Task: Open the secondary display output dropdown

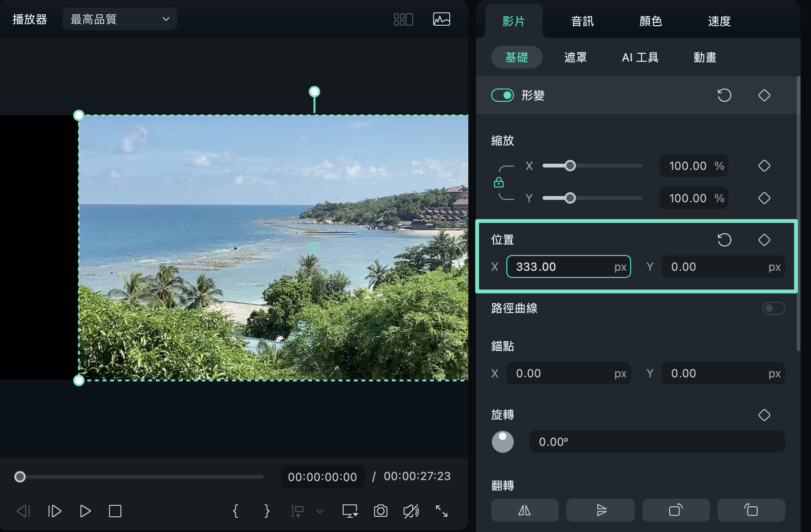Action: [x=350, y=511]
